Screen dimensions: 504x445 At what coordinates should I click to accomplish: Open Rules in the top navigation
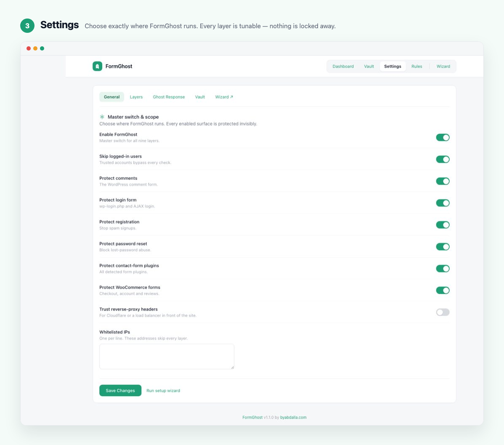tap(416, 66)
